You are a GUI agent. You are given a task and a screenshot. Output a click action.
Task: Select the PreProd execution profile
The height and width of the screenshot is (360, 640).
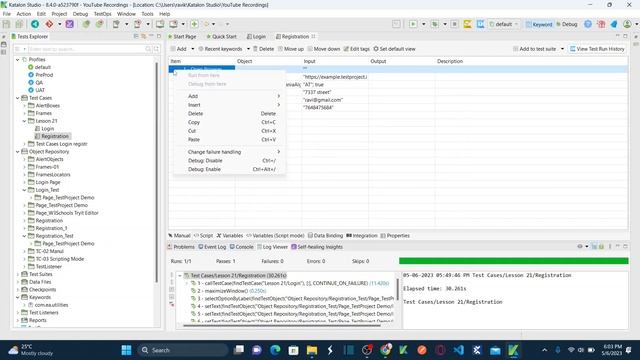[44, 75]
